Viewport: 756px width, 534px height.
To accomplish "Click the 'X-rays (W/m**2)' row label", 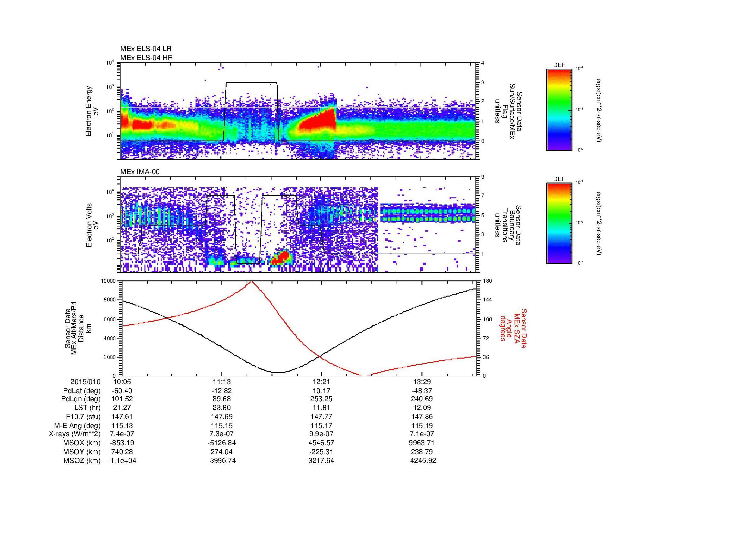I will coord(74,434).
